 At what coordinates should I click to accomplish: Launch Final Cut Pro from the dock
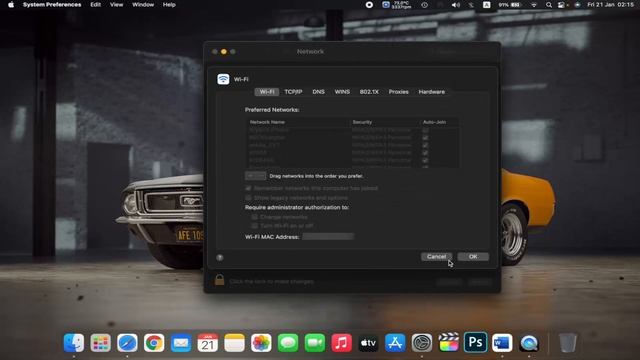pos(449,343)
